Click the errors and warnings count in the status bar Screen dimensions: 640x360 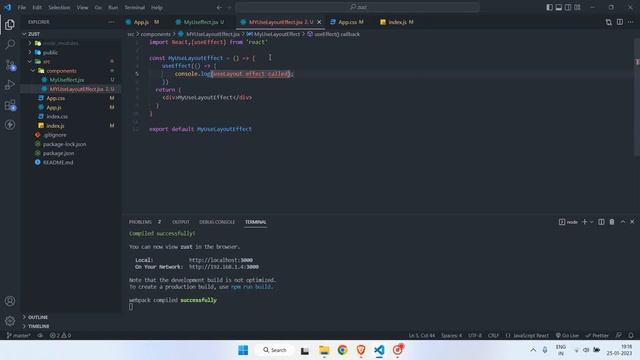pos(60,335)
